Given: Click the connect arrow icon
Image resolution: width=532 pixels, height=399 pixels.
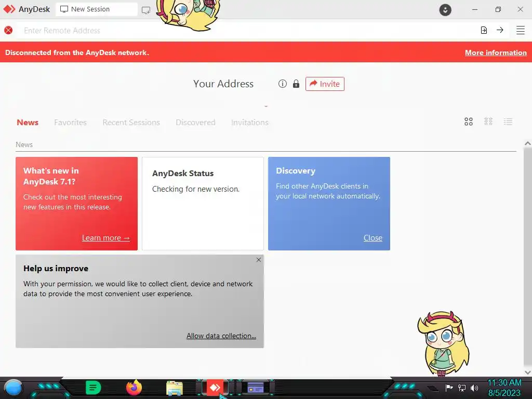Looking at the screenshot, I should point(500,30).
